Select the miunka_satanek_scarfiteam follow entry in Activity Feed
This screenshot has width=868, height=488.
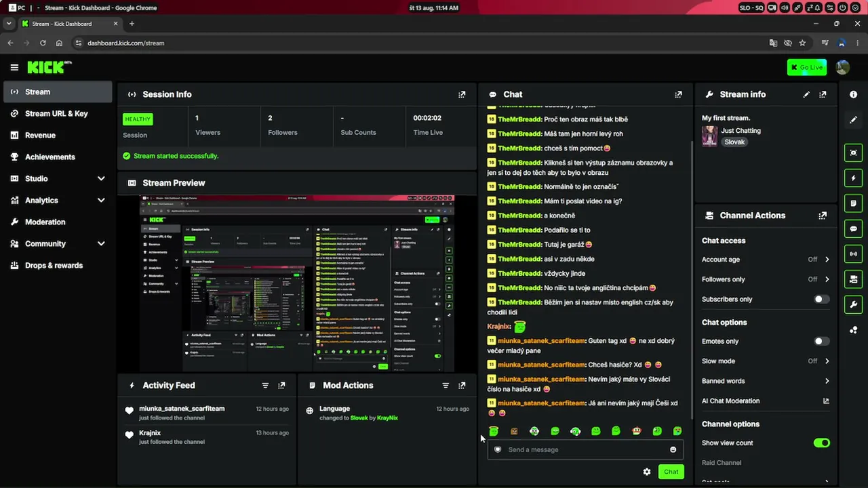208,413
